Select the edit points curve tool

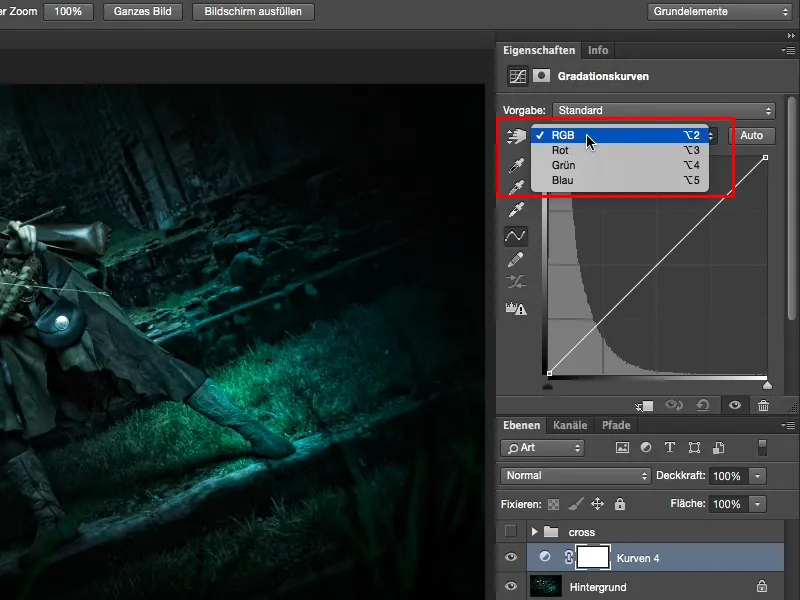coord(515,236)
